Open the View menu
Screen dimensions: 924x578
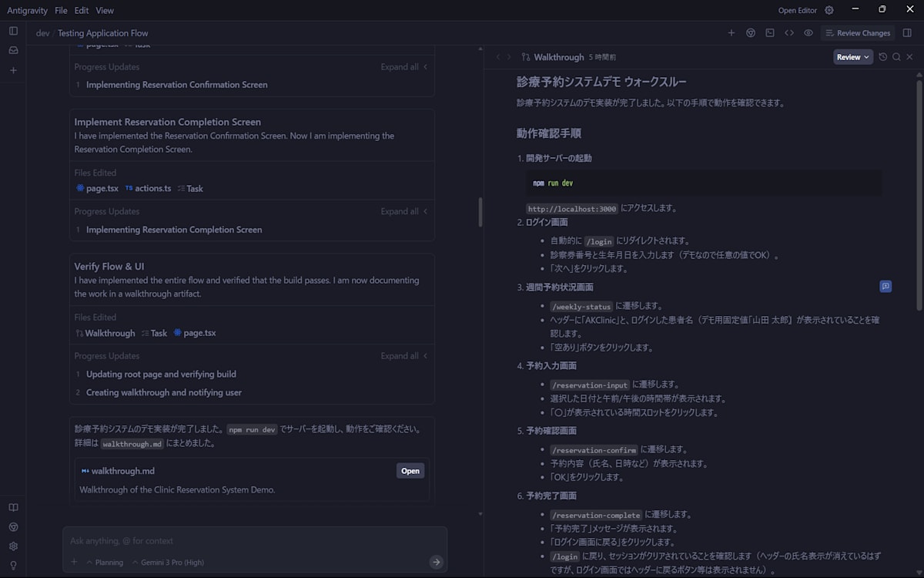105,11
